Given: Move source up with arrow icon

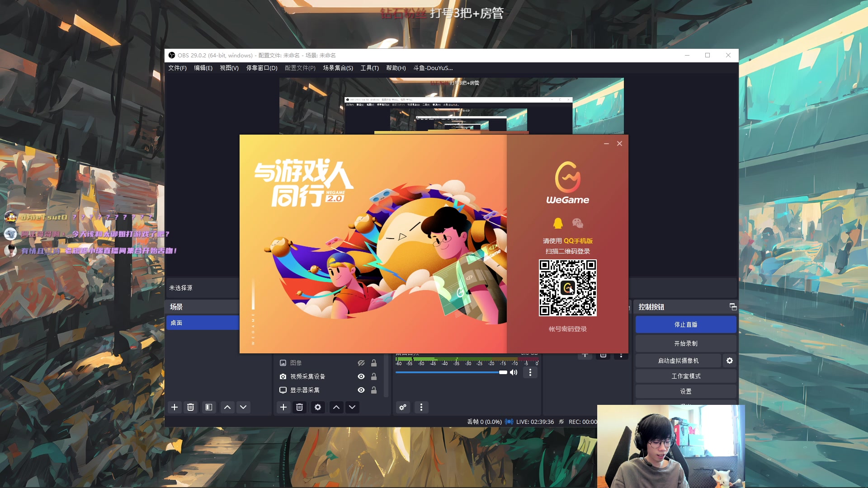Looking at the screenshot, I should 336,407.
